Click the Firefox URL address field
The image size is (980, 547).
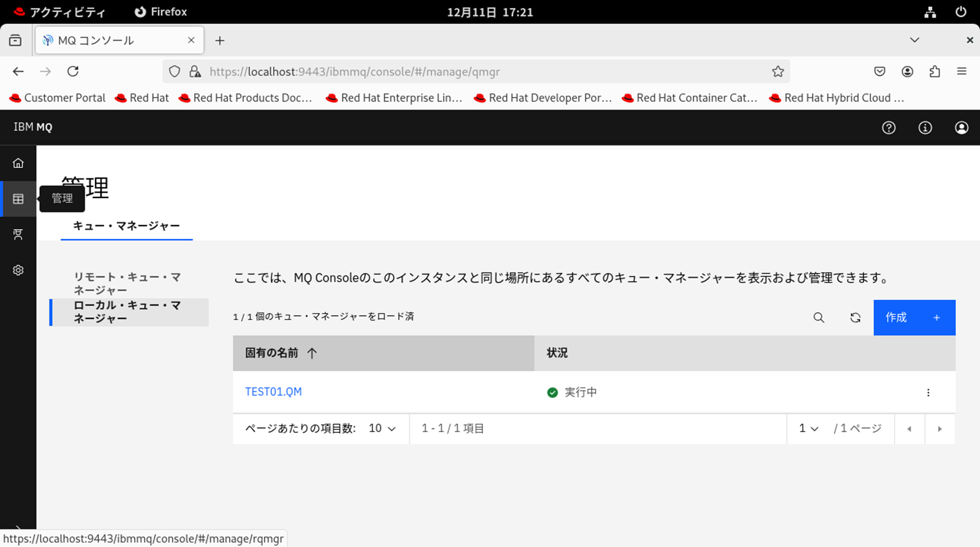click(481, 72)
